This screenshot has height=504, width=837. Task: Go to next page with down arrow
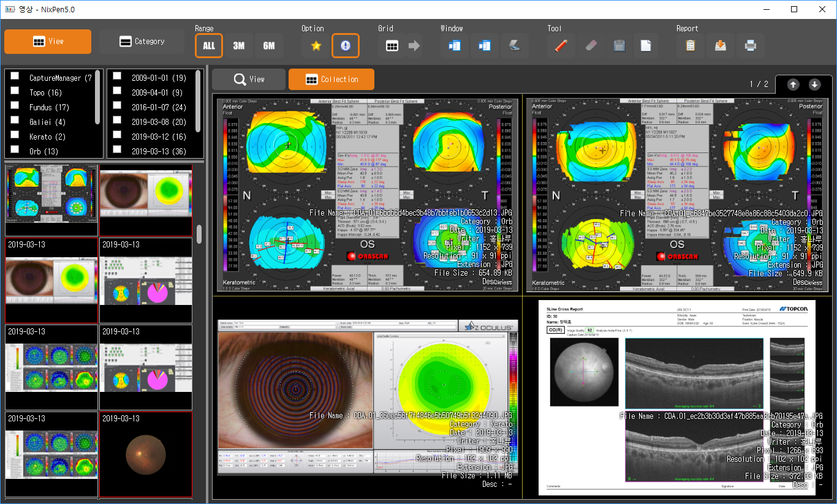tap(814, 85)
